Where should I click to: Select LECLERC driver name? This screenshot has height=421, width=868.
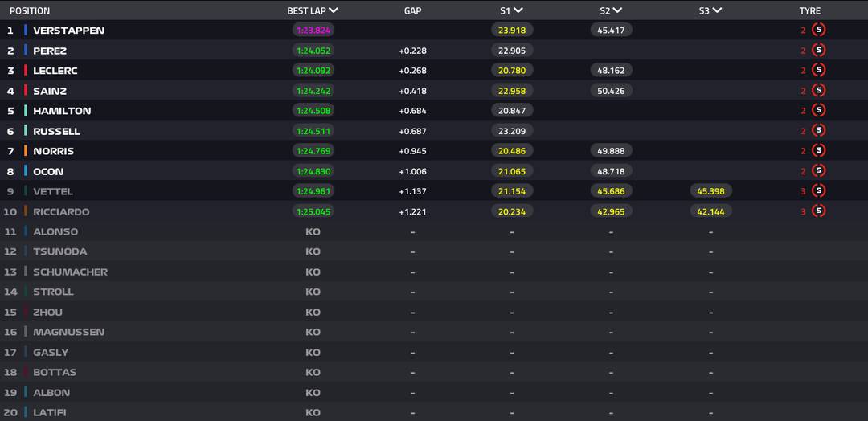click(55, 71)
